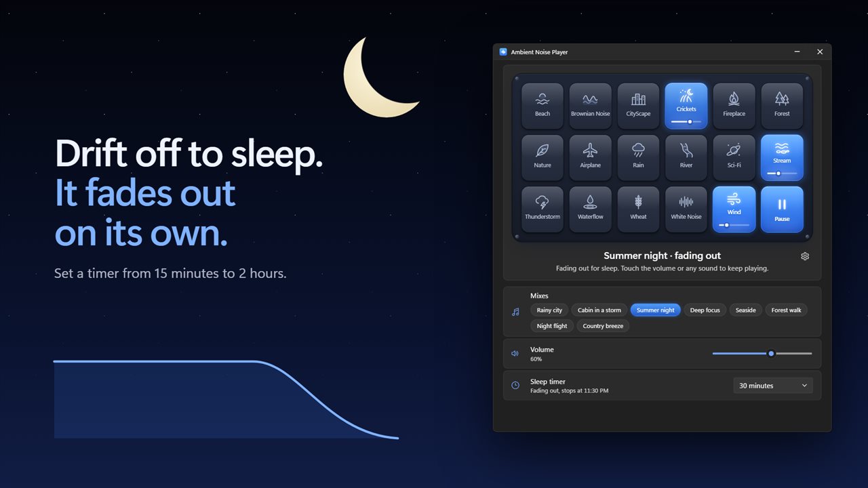This screenshot has height=488, width=868.
Task: Click the clock icon beside Sleep timer
Action: coord(515,385)
